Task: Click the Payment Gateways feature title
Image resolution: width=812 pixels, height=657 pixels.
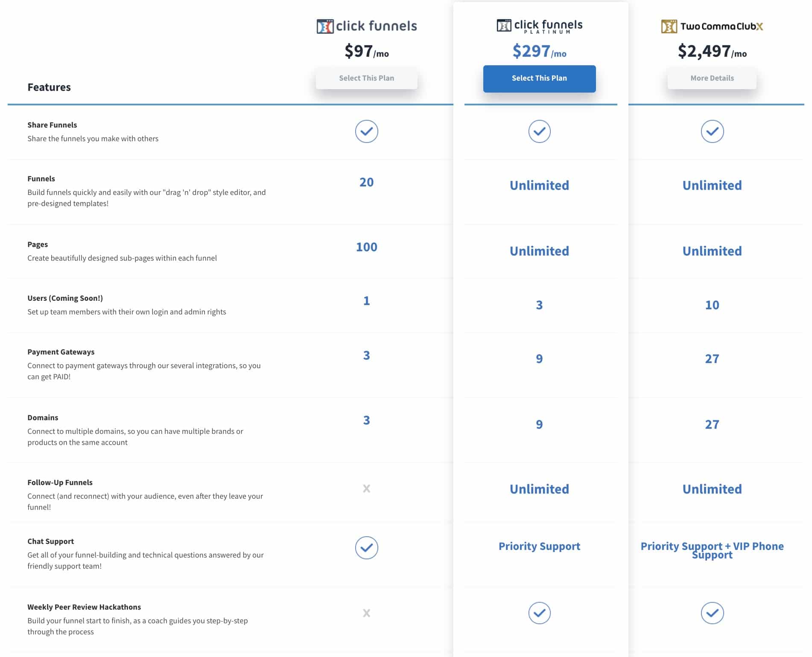Action: [x=61, y=352]
